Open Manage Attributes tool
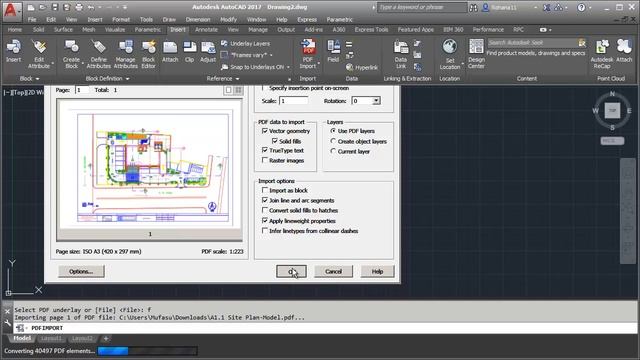Viewport: 640px width, 360px height. (125, 53)
